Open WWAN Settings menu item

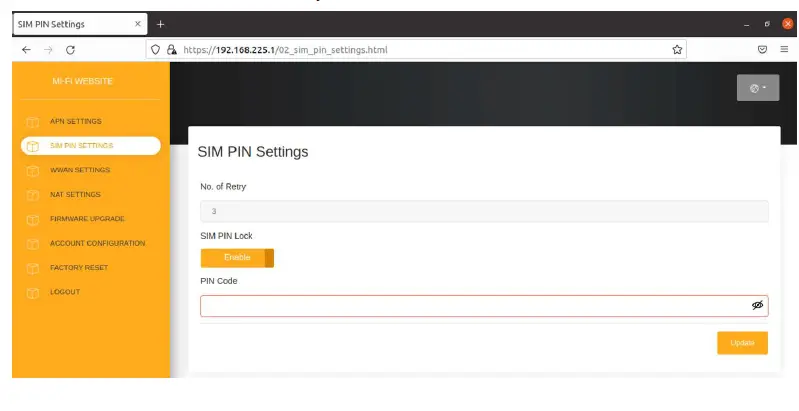[80, 170]
